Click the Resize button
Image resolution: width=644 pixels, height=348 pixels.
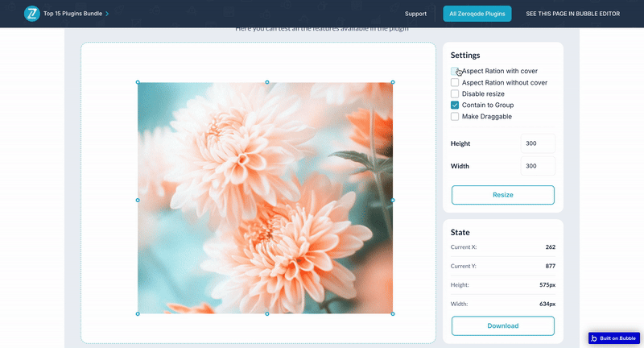tap(502, 195)
